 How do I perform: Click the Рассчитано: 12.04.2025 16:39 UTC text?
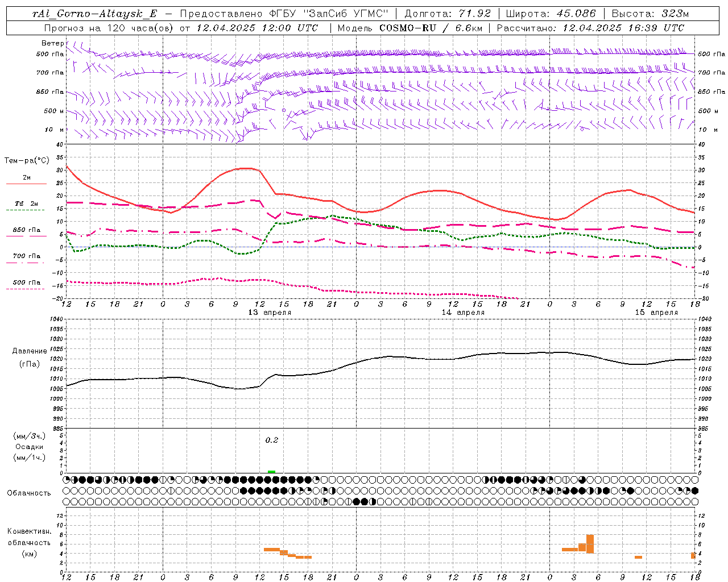590,27
